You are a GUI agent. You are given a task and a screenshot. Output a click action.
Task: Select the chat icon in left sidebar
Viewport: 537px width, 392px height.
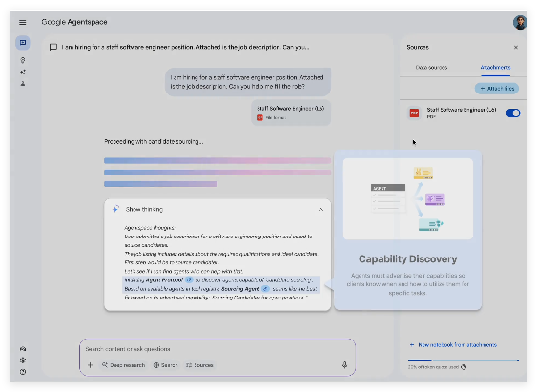[x=23, y=43]
